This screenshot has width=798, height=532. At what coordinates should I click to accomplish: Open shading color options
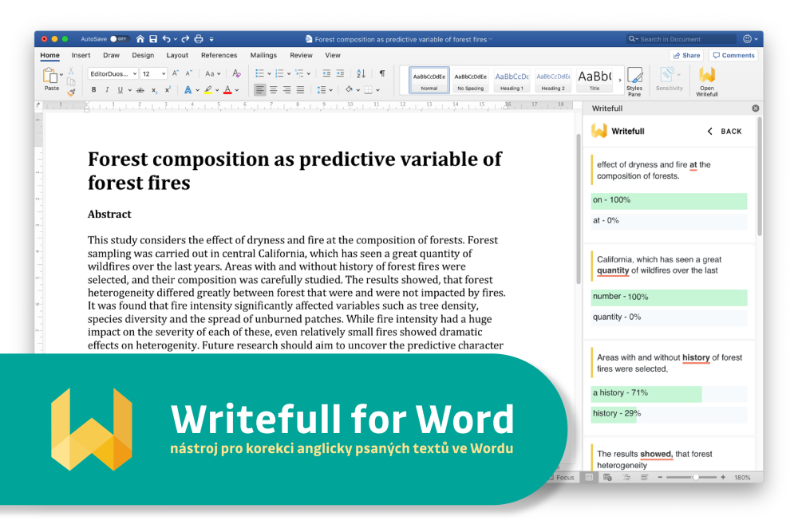[352, 90]
